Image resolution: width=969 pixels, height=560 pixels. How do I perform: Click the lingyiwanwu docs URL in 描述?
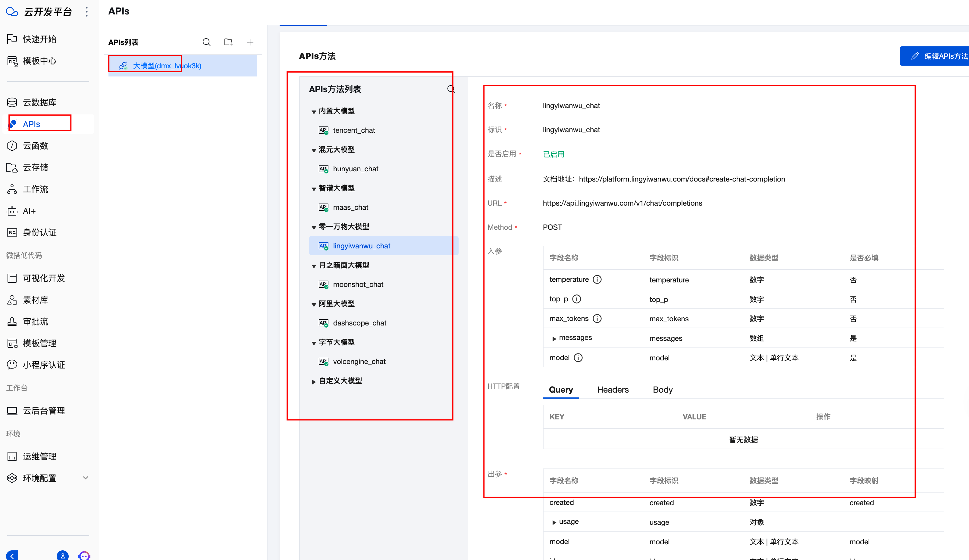tap(682, 179)
